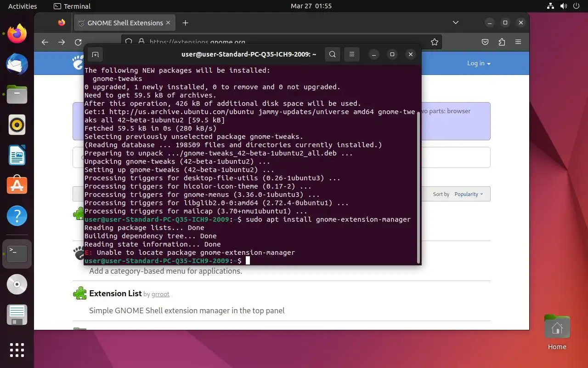Open the Extension List extension link

115,293
